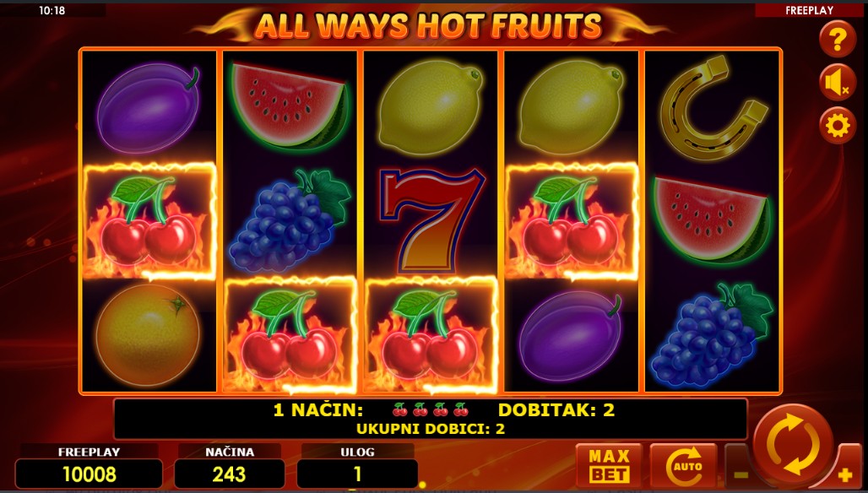
Task: Click the grapes symbol on second reel
Action: pos(290,221)
